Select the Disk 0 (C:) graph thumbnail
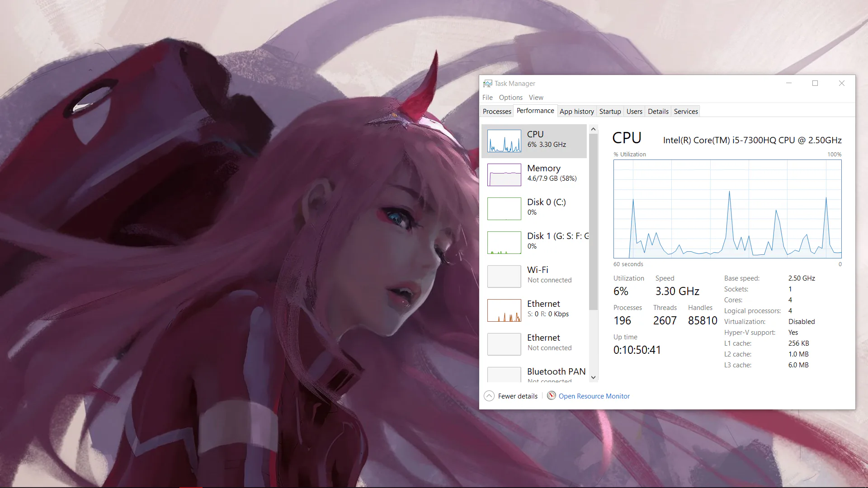The image size is (868, 488). [x=504, y=209]
